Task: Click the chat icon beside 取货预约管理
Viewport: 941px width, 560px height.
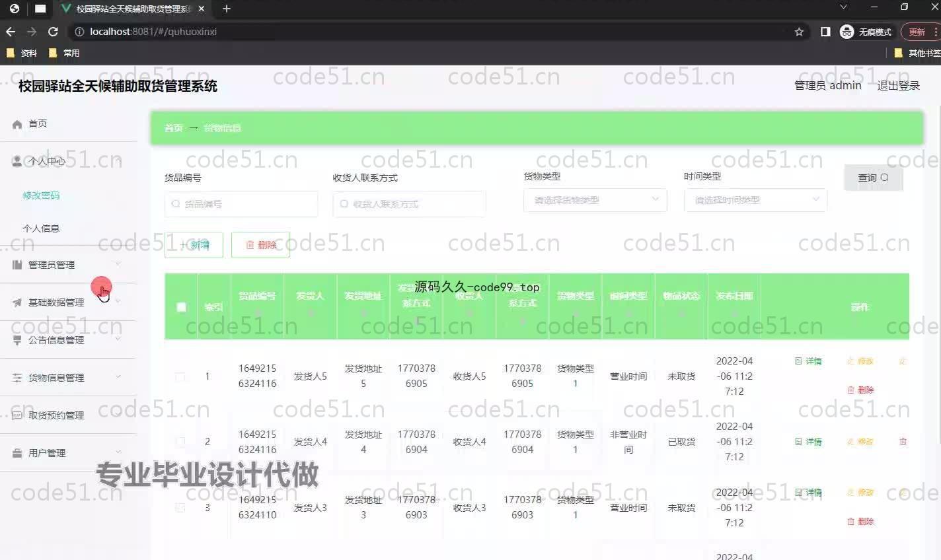Action: pyautogui.click(x=17, y=415)
